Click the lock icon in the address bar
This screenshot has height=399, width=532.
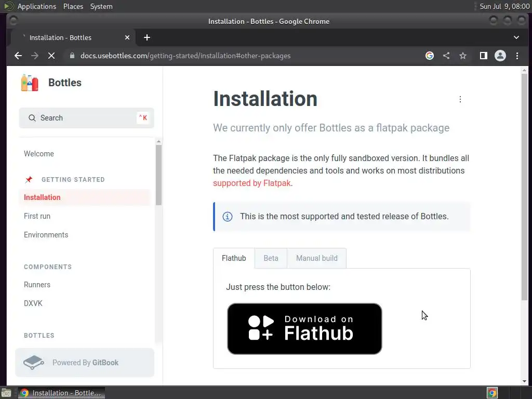pyautogui.click(x=72, y=56)
